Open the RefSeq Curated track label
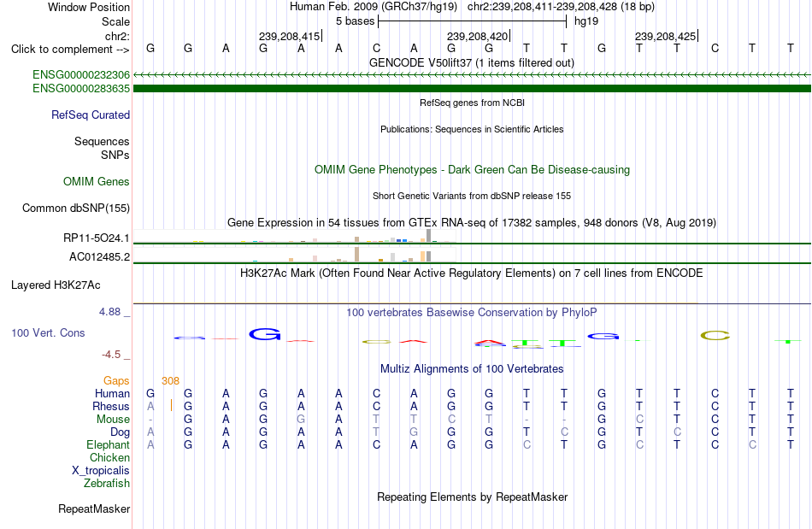 [x=90, y=115]
